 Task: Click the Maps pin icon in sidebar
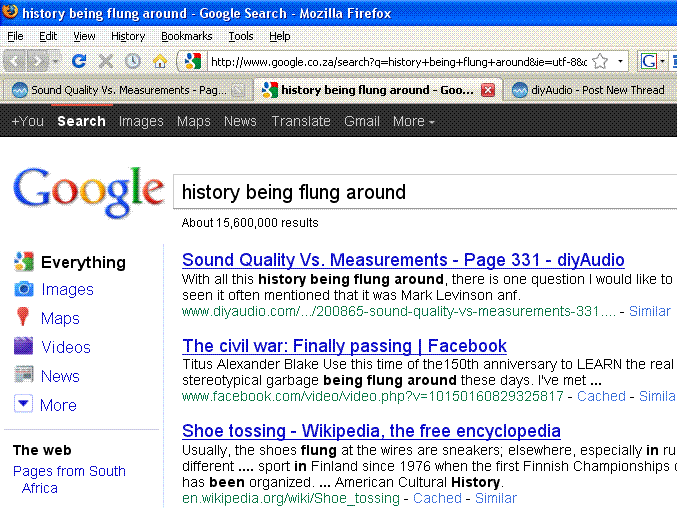(x=22, y=317)
